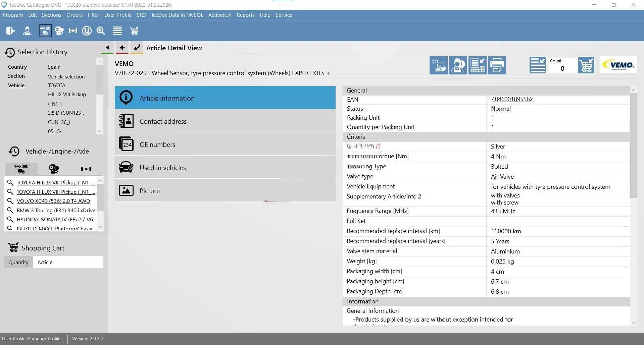The image size is (644, 345).
Task: Click the magnifier beside VOLVO XC40
Action: click(10, 201)
